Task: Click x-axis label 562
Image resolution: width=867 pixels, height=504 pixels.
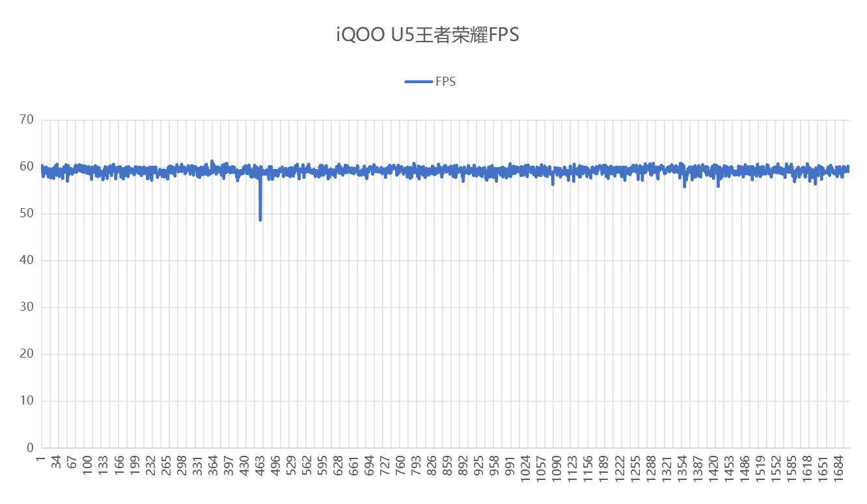Action: [308, 466]
